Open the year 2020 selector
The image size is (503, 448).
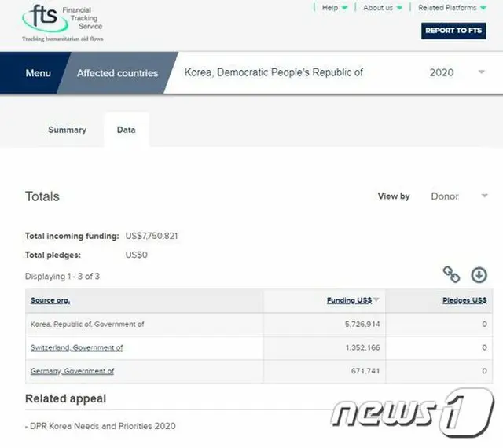point(456,73)
